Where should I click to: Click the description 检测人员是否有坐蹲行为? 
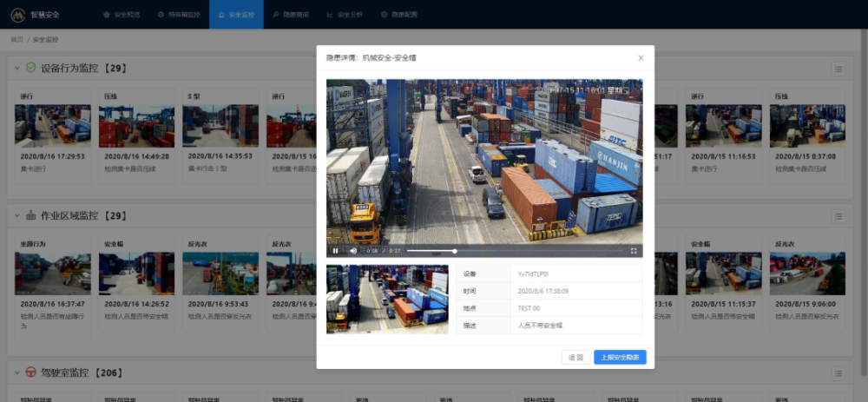tap(53, 322)
